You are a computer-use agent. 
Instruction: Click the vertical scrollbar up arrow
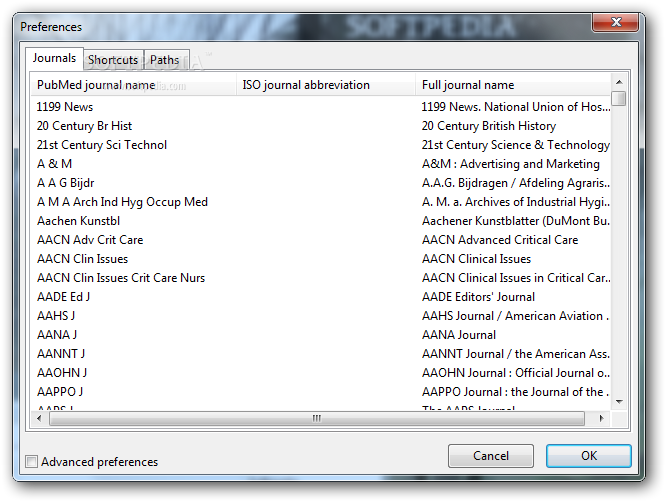pyautogui.click(x=619, y=82)
